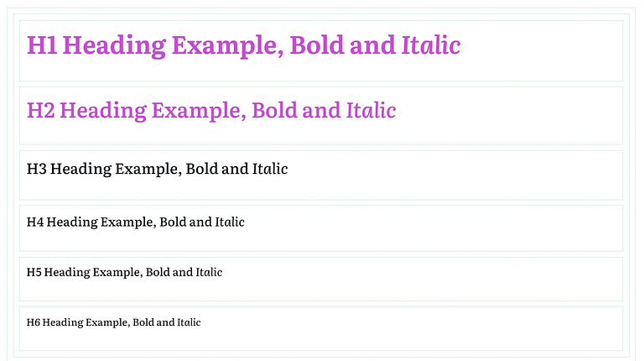Click the word "Bold" in the H2 heading
This screenshot has height=361, width=644.
click(x=275, y=110)
